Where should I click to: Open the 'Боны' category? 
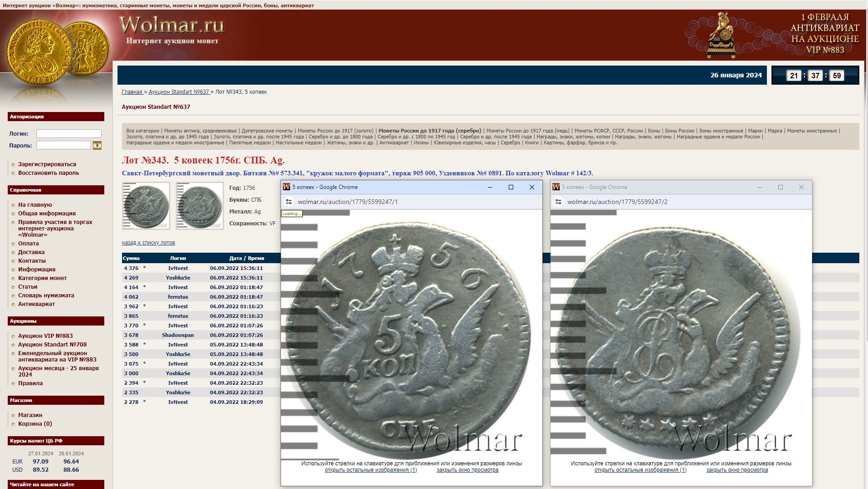[x=654, y=131]
